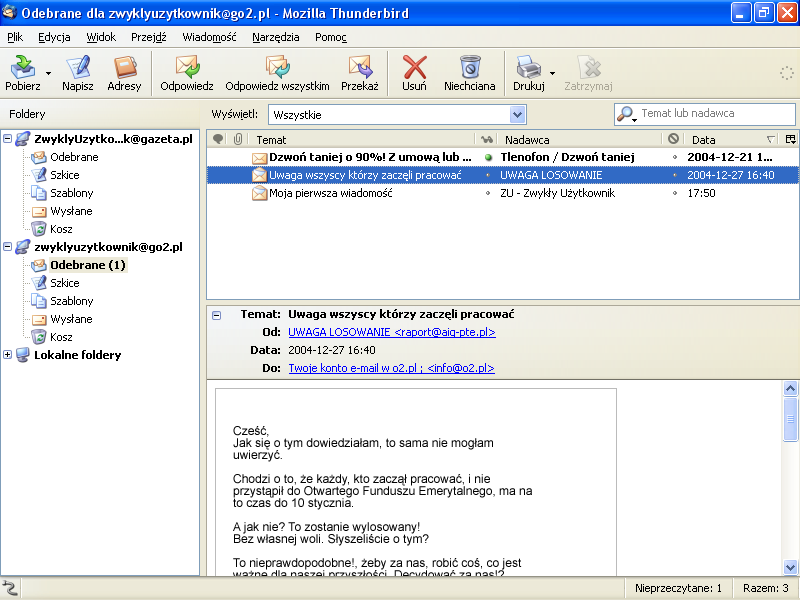Image resolution: width=800 pixels, height=600 pixels.
Task: Click Usuń delete icon
Action: pyautogui.click(x=414, y=67)
